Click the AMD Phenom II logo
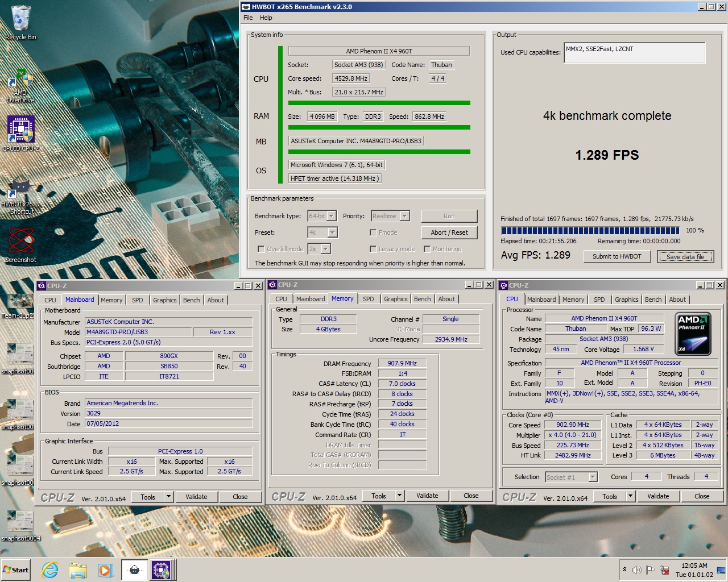This screenshot has height=582, width=728. (693, 333)
